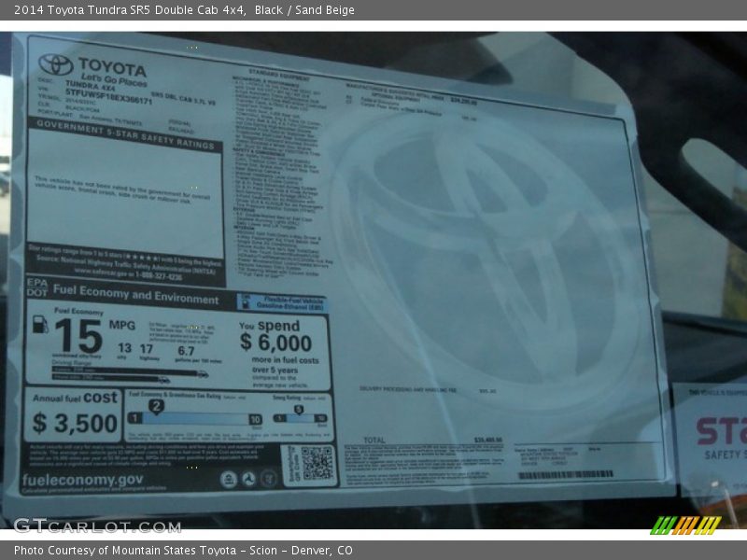This screenshot has width=747, height=560.
Task: Click the '2014 Toyota Tundra SR5 Double Cab 4x4' title
Action: (130, 10)
